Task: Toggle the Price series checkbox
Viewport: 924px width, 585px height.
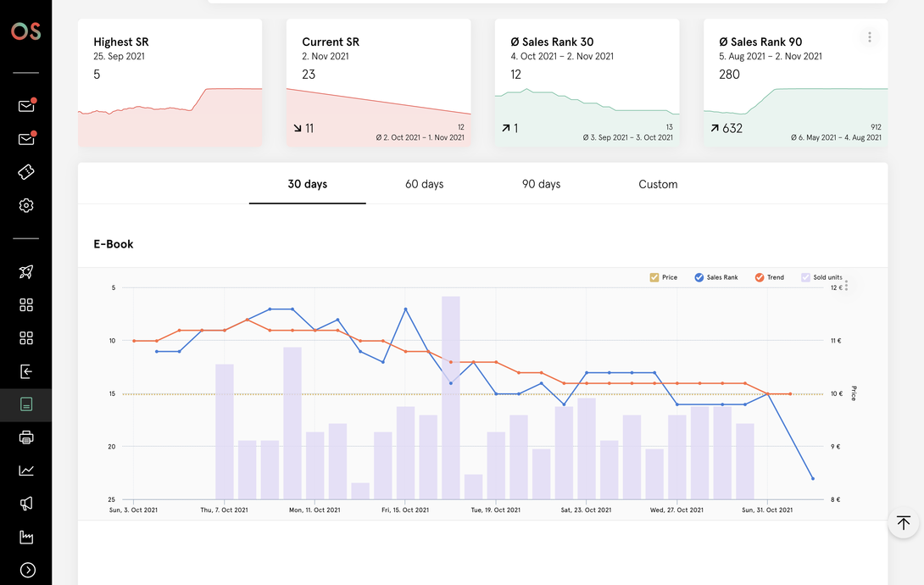Action: (654, 277)
